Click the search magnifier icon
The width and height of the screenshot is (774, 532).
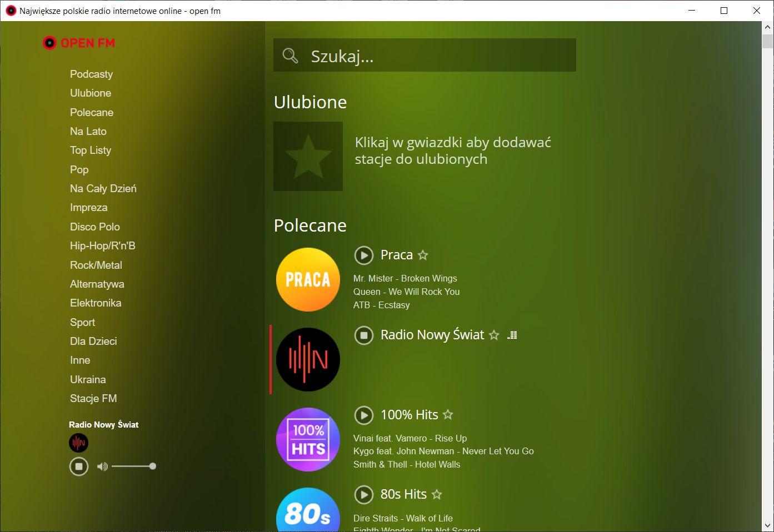click(290, 55)
